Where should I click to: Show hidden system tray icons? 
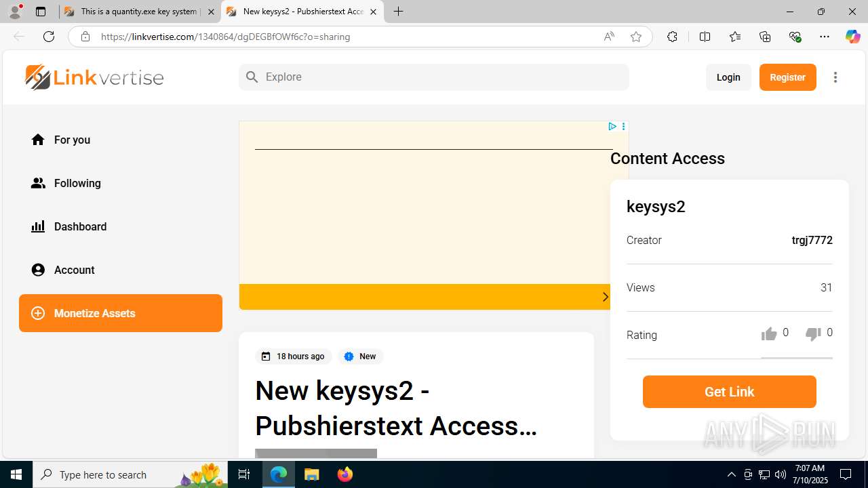[731, 474]
